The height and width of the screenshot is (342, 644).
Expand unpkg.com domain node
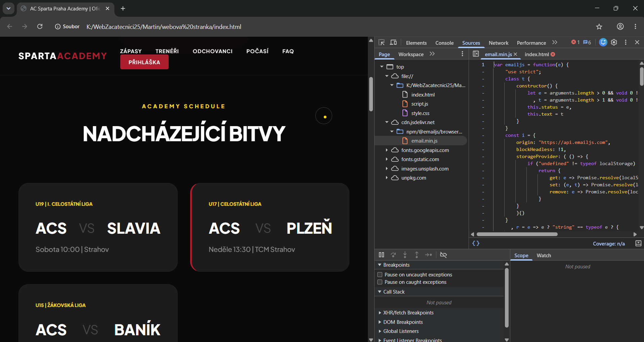point(387,178)
